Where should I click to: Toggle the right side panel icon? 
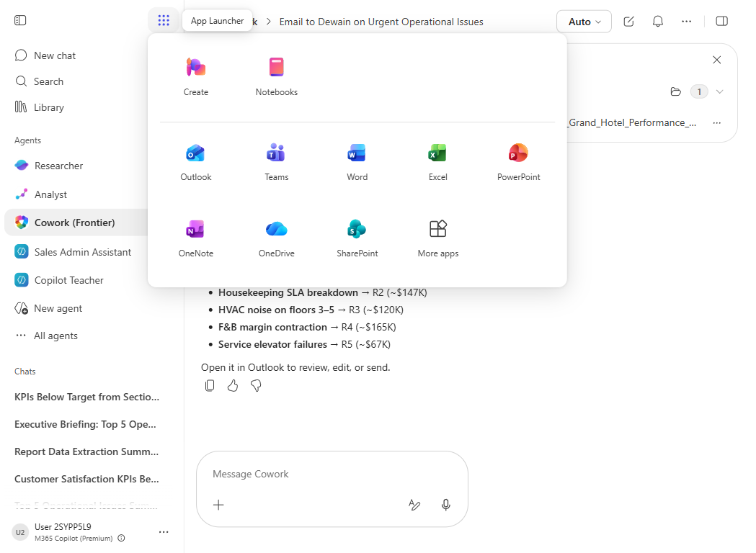pyautogui.click(x=722, y=21)
